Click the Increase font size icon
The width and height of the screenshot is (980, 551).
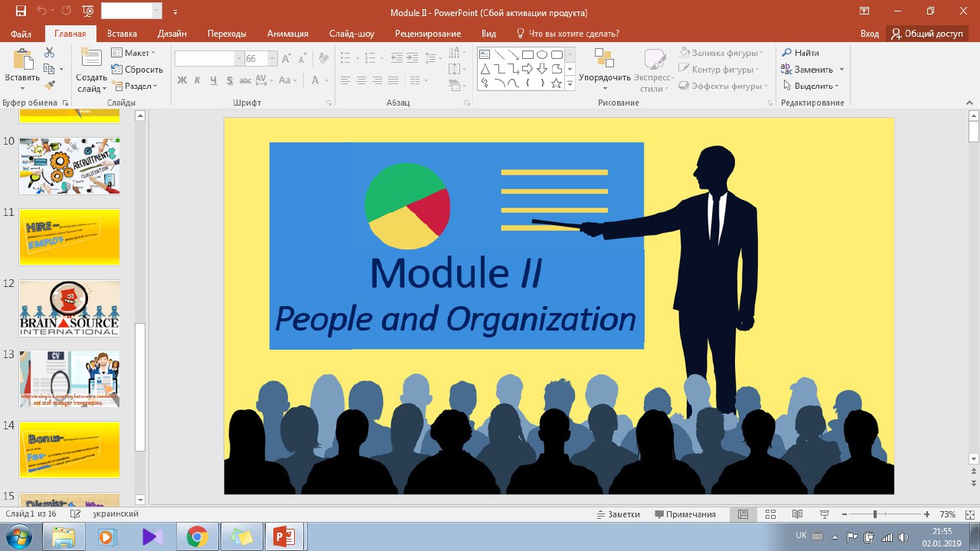pos(286,59)
